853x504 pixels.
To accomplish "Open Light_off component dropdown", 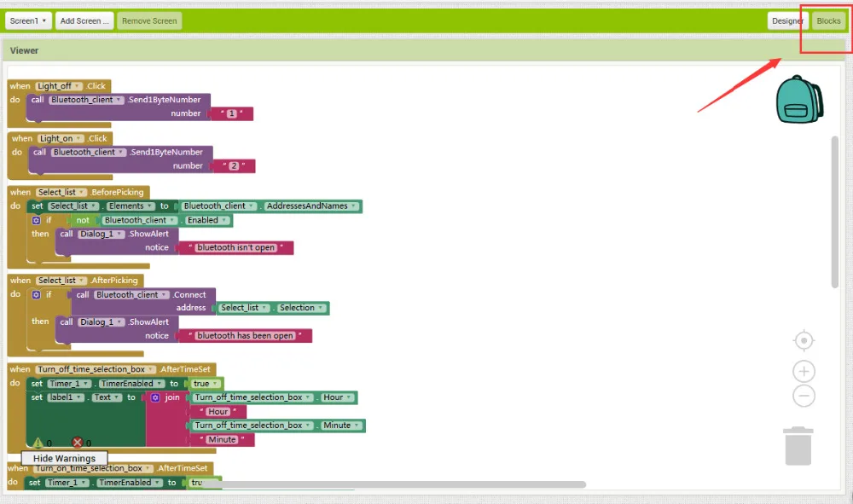I will coord(59,86).
